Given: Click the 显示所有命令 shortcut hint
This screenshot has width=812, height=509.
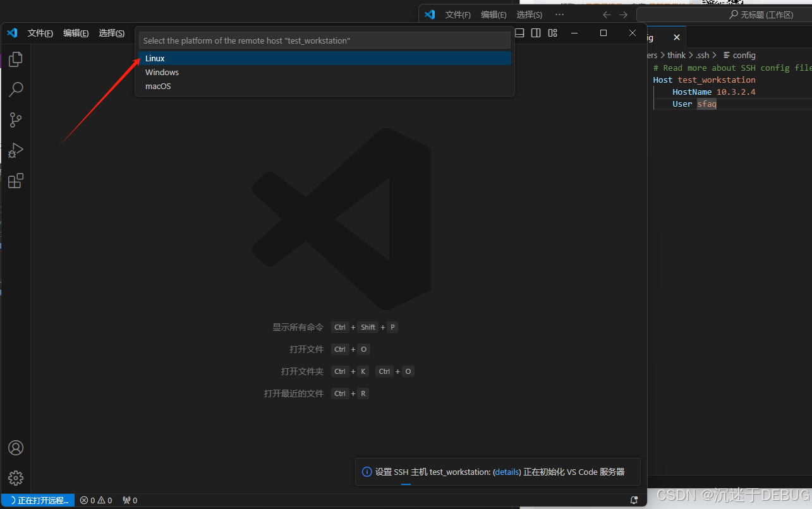Looking at the screenshot, I should [298, 327].
